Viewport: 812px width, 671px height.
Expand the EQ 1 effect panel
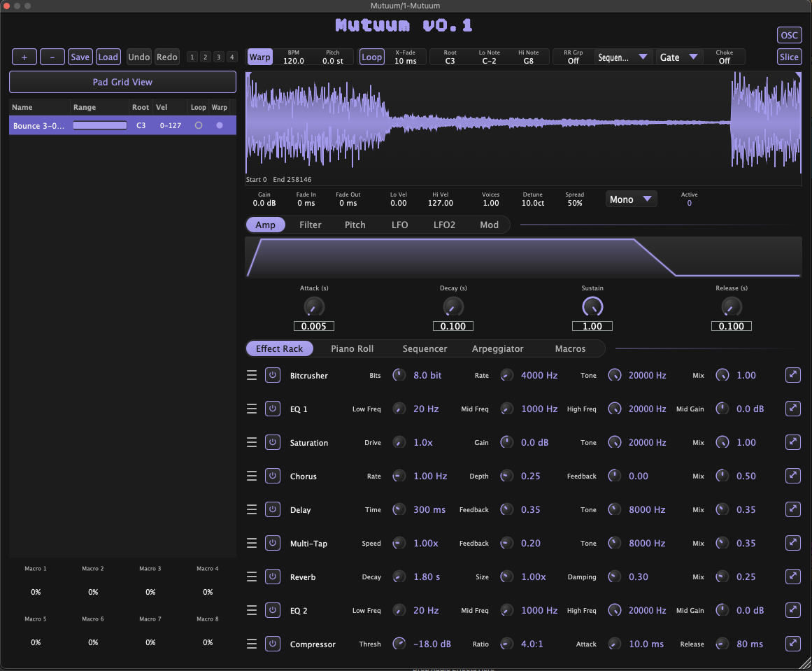pos(793,409)
